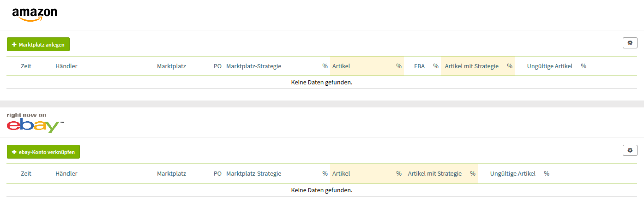Sort Amazon table by Marktplatz-Strategie
The height and width of the screenshot is (207, 644).
tap(253, 66)
